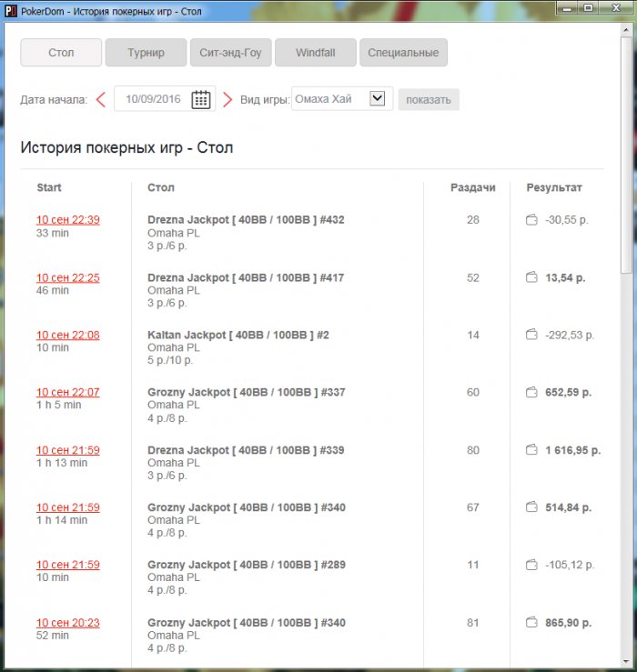Click the scrollbar down arrow
This screenshot has width=637, height=672.
[626, 662]
